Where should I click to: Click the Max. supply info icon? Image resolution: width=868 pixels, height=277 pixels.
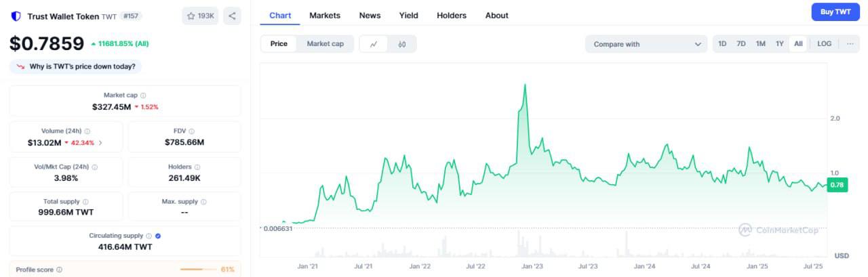204,202
